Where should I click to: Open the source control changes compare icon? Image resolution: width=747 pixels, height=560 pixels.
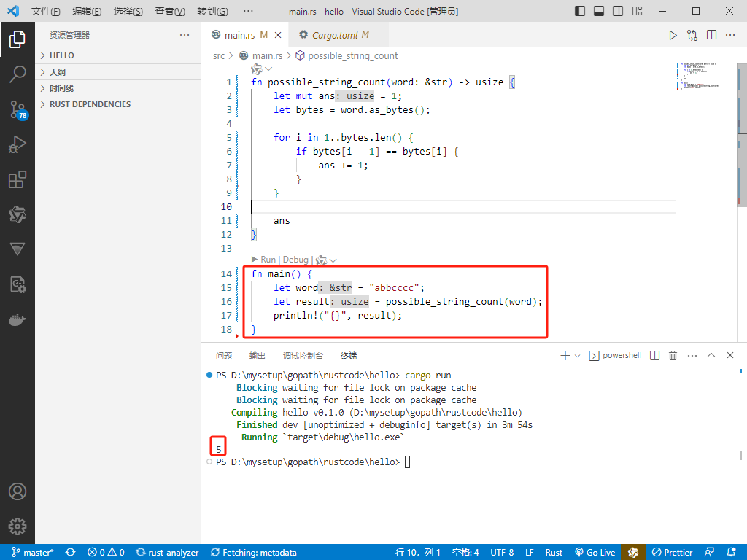pyautogui.click(x=692, y=35)
